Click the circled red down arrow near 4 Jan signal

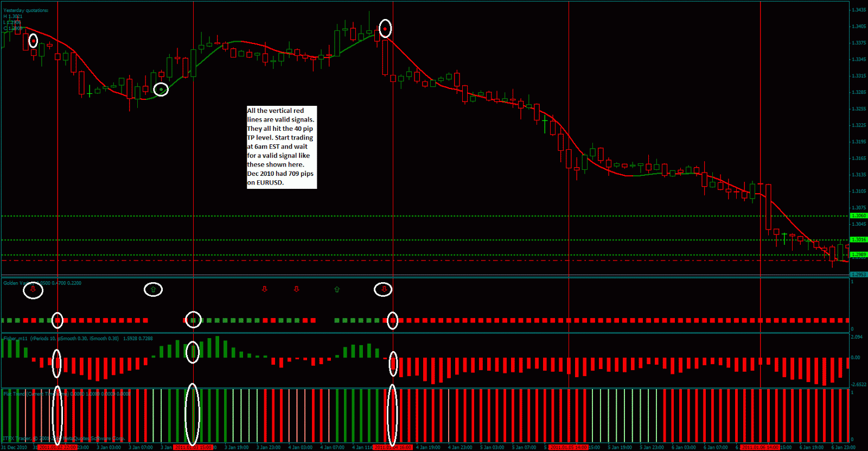point(384,289)
